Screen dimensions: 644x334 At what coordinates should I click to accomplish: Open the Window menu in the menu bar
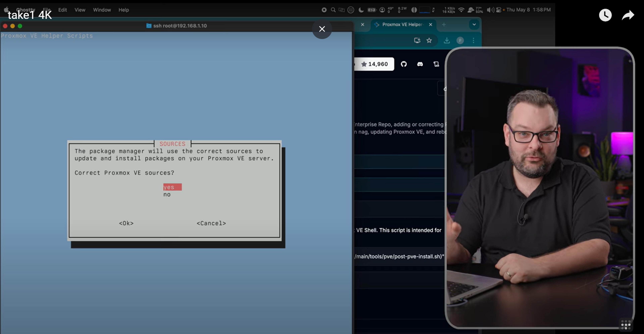click(102, 10)
